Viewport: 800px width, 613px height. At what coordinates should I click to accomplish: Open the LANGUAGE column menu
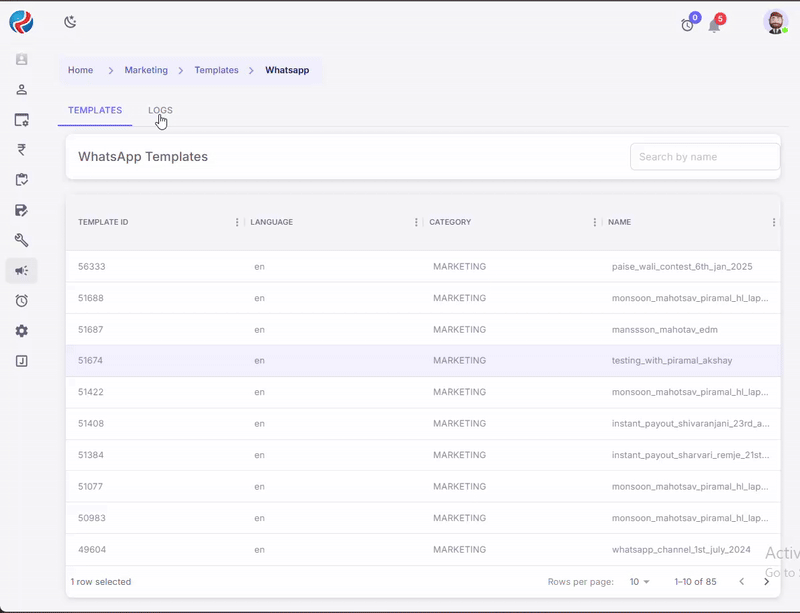tap(416, 222)
